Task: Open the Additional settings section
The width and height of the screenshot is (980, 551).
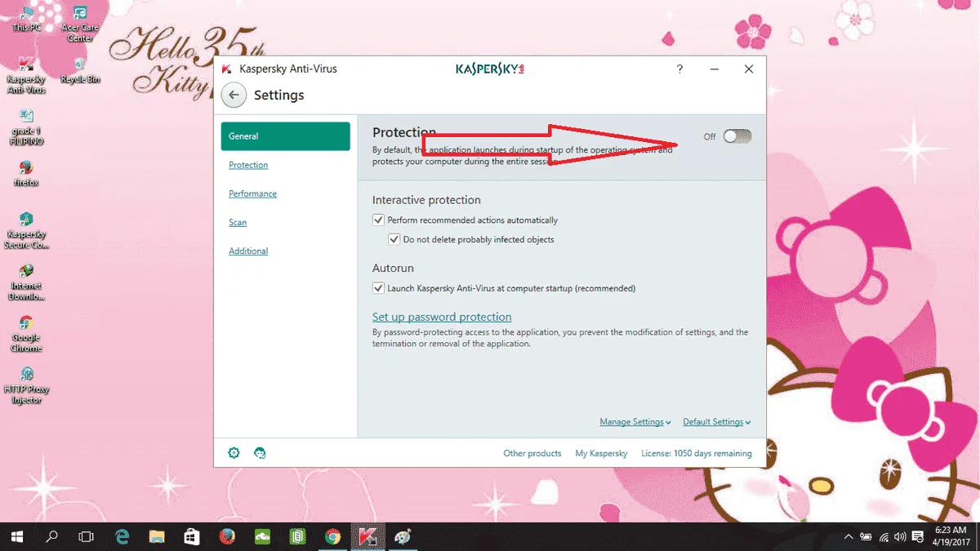Action: (248, 251)
